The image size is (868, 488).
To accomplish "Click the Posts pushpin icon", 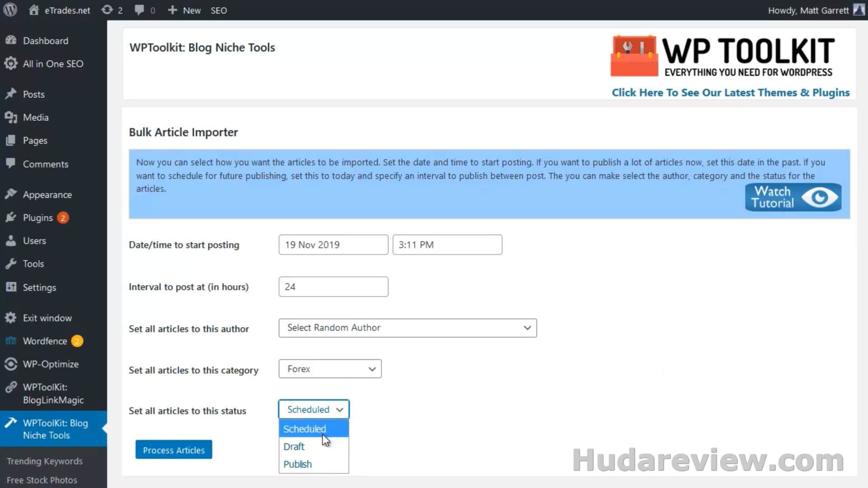I will [11, 94].
